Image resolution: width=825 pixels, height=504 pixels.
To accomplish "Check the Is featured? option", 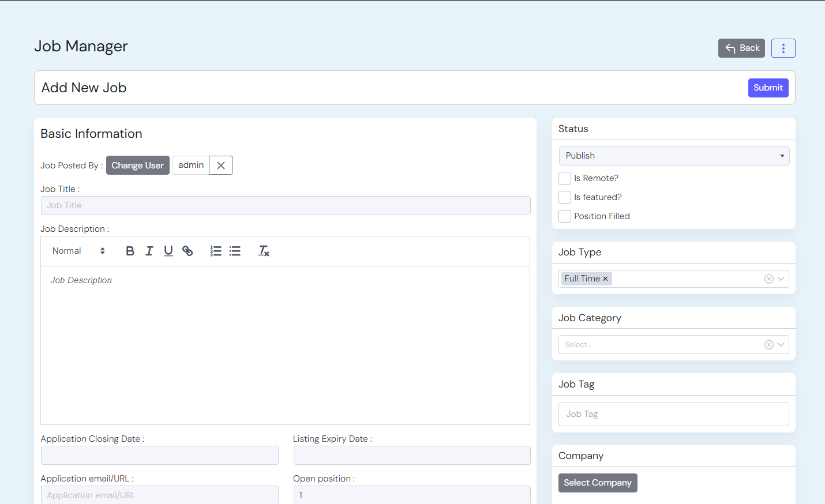I will (565, 197).
